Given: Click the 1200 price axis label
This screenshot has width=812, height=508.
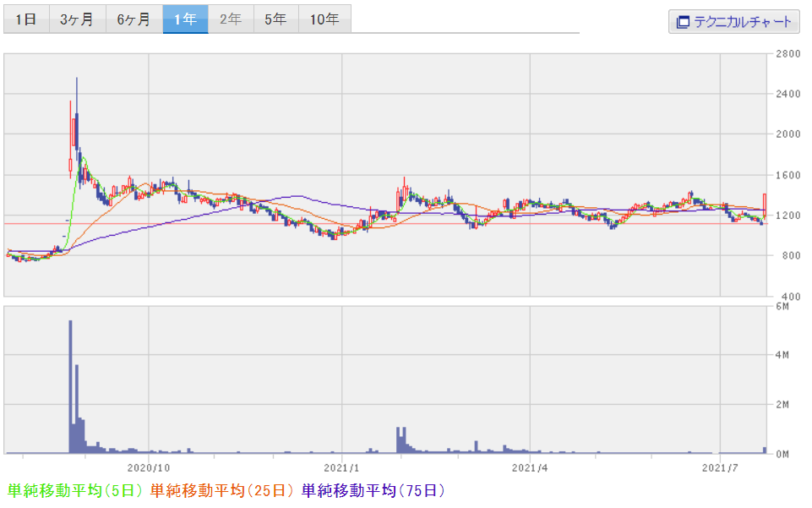Looking at the screenshot, I should pyautogui.click(x=788, y=215).
